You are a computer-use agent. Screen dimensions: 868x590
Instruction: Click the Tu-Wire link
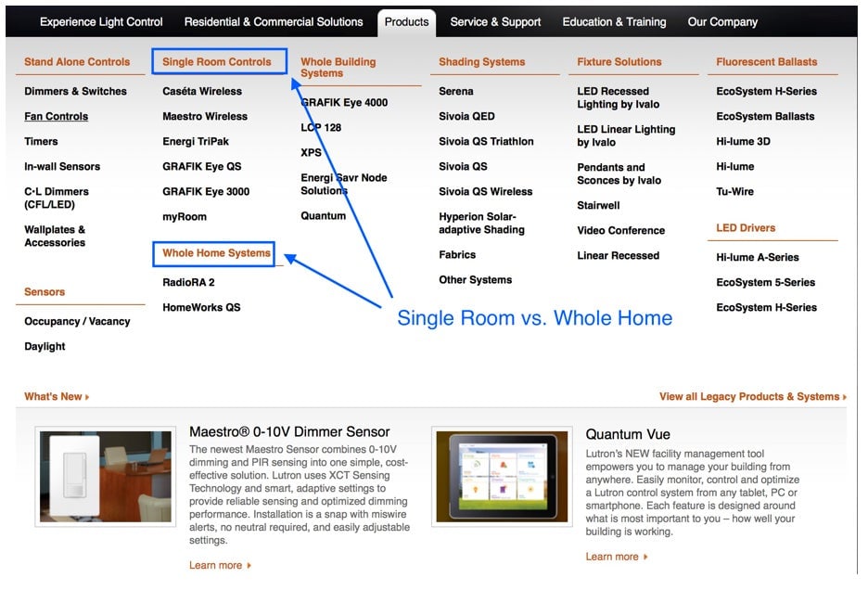pyautogui.click(x=735, y=192)
